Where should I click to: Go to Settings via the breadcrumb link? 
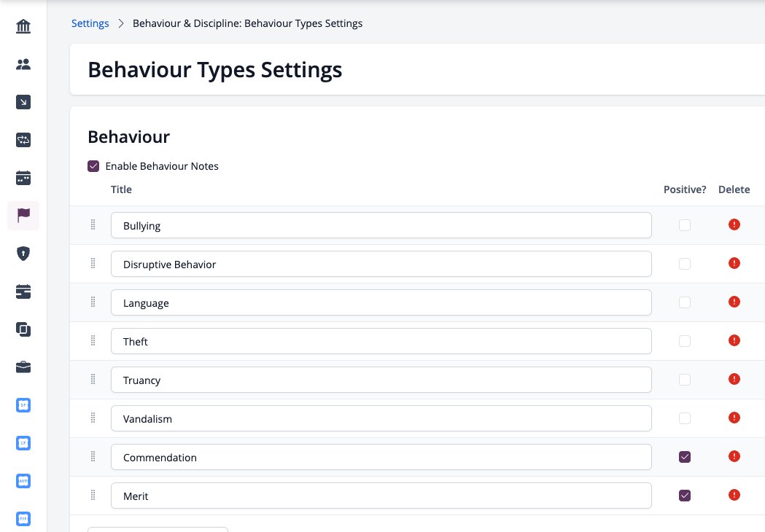90,23
